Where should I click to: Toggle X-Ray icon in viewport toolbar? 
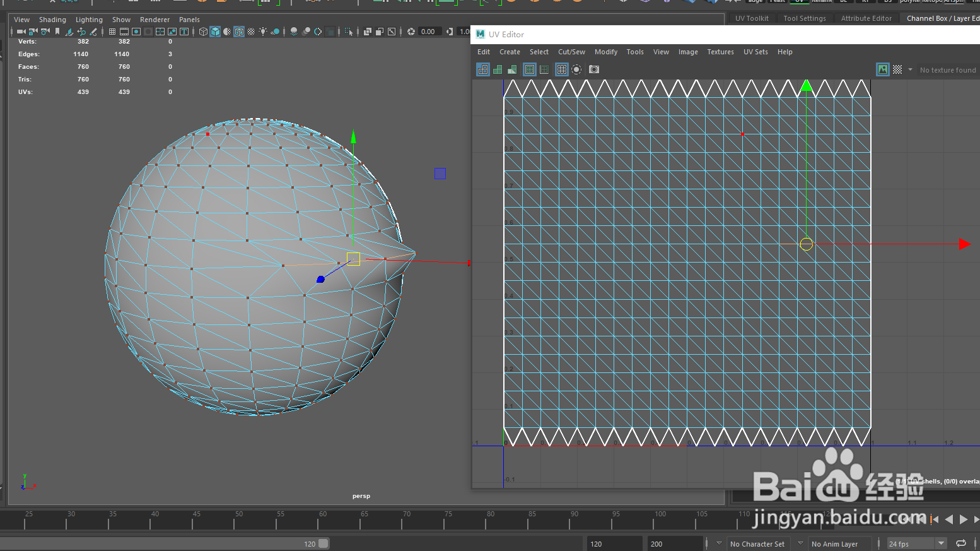[368, 32]
